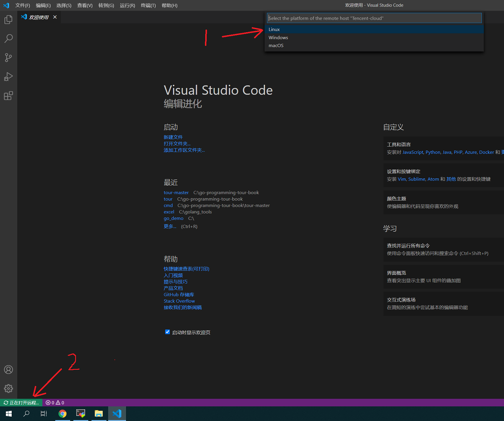
Task: Click the 添加工作区文件夹... link
Action: point(184,150)
